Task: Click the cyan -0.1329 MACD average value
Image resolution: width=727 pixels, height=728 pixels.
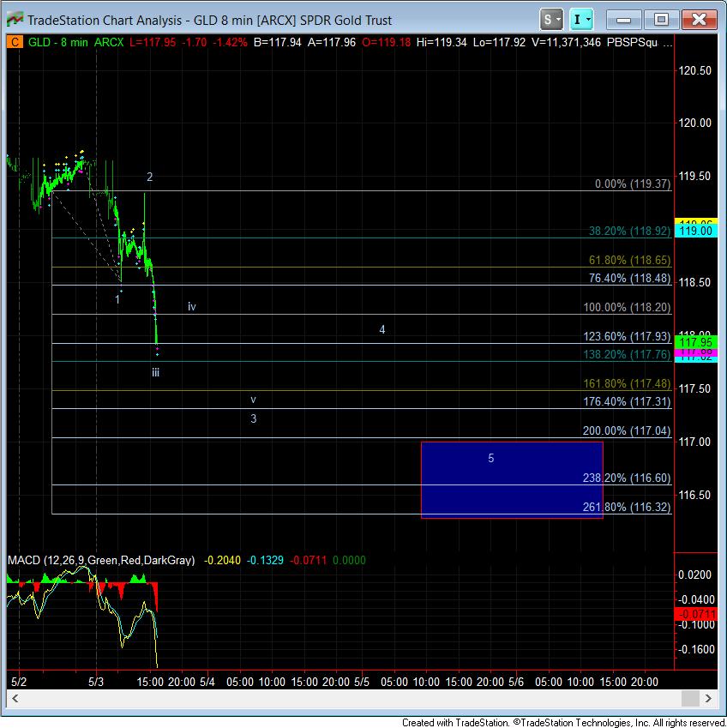Action: [265, 561]
